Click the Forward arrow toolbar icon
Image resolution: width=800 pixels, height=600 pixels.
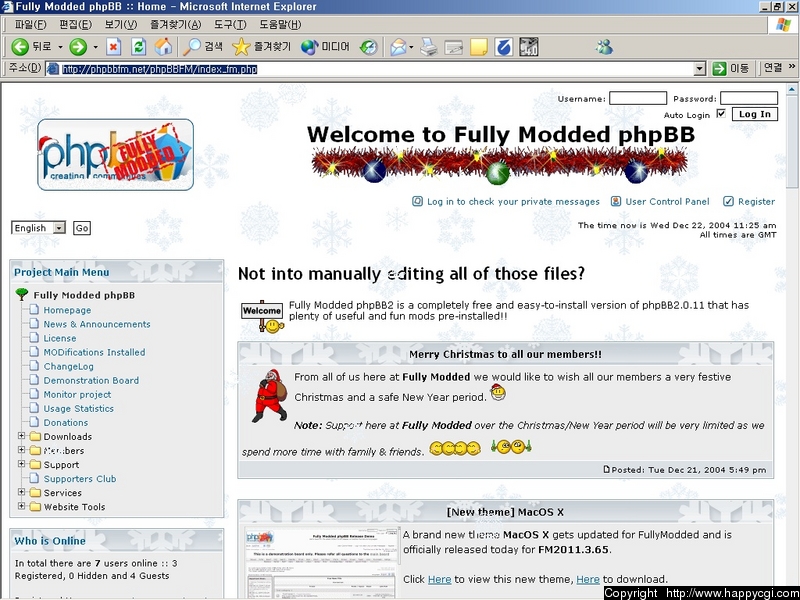pos(78,47)
